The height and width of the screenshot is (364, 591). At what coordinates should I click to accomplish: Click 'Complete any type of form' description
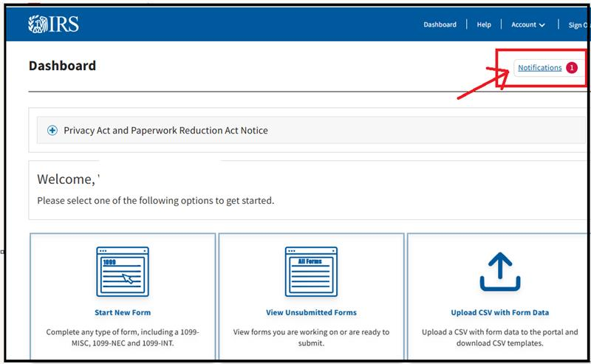click(x=123, y=337)
